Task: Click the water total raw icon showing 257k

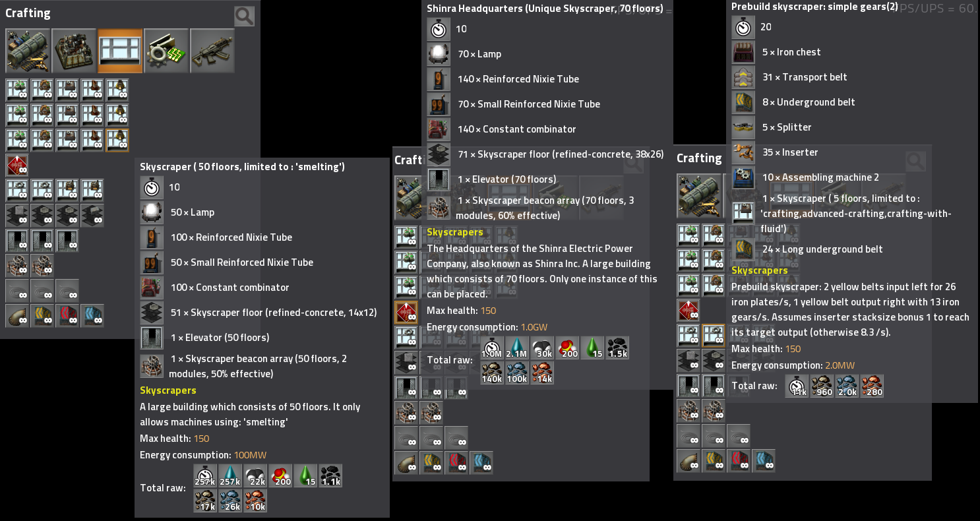Action: [230, 476]
